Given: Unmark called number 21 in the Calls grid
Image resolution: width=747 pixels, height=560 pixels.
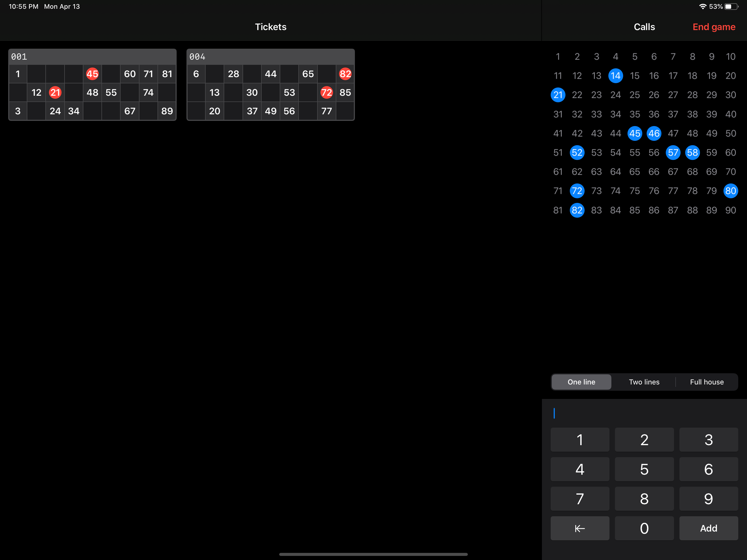Looking at the screenshot, I should 558,95.
